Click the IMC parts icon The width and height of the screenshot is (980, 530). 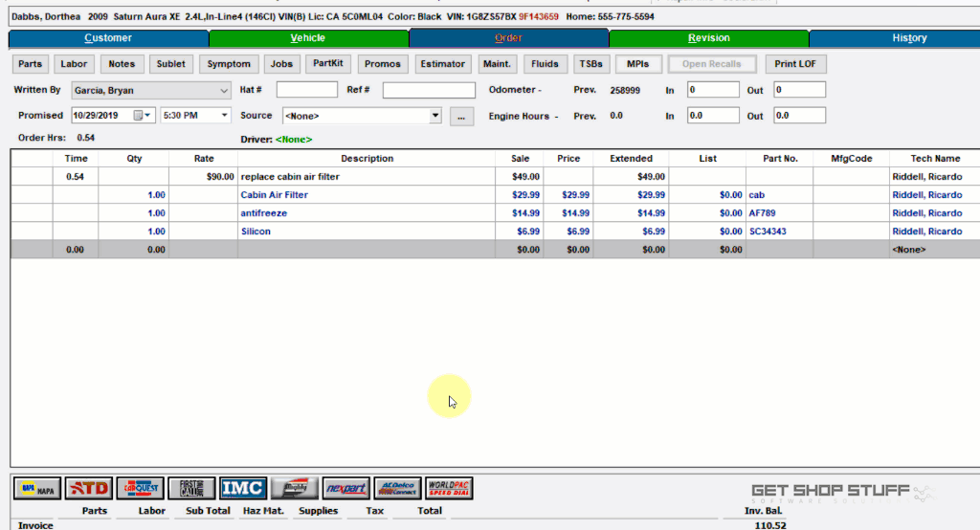[x=243, y=489]
